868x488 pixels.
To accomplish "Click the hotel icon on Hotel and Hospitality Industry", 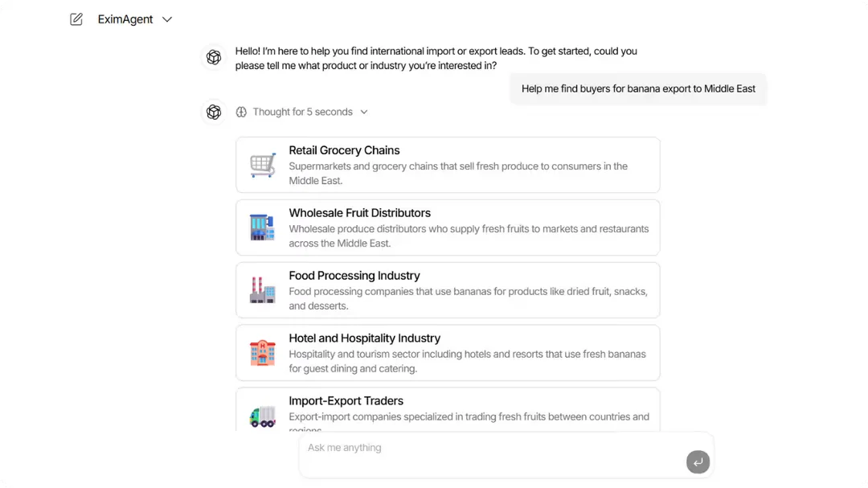I will coord(262,351).
